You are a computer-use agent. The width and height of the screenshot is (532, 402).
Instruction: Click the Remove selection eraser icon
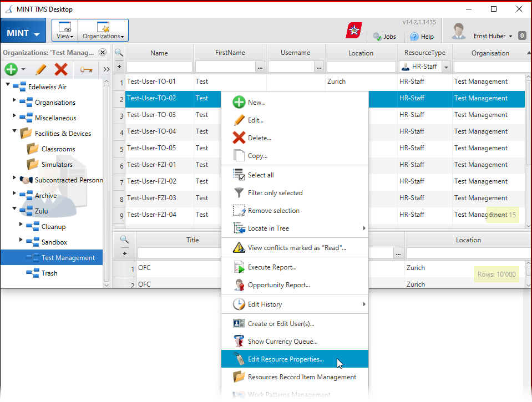(x=239, y=210)
